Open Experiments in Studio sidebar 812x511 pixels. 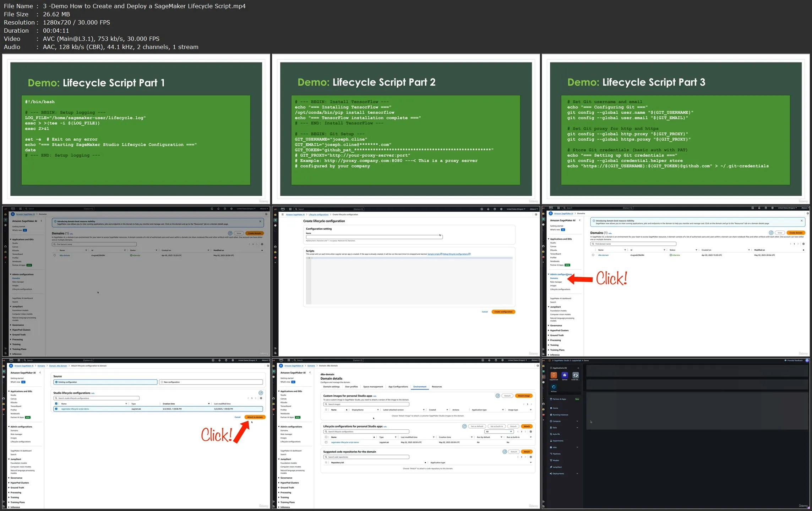pyautogui.click(x=557, y=441)
